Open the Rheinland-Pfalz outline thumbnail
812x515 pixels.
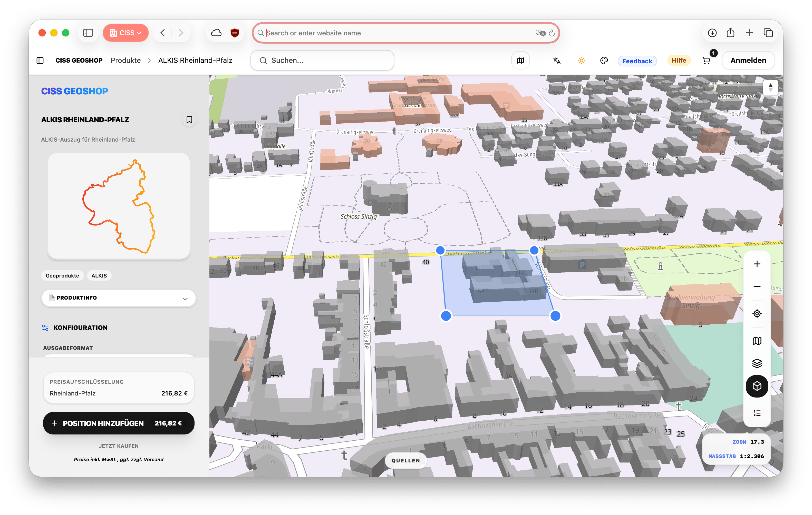[119, 206]
